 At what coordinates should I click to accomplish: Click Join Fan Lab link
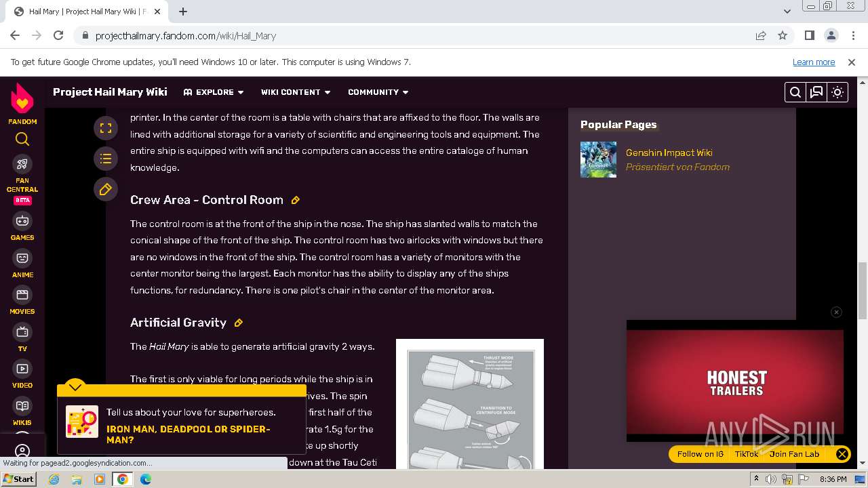794,454
